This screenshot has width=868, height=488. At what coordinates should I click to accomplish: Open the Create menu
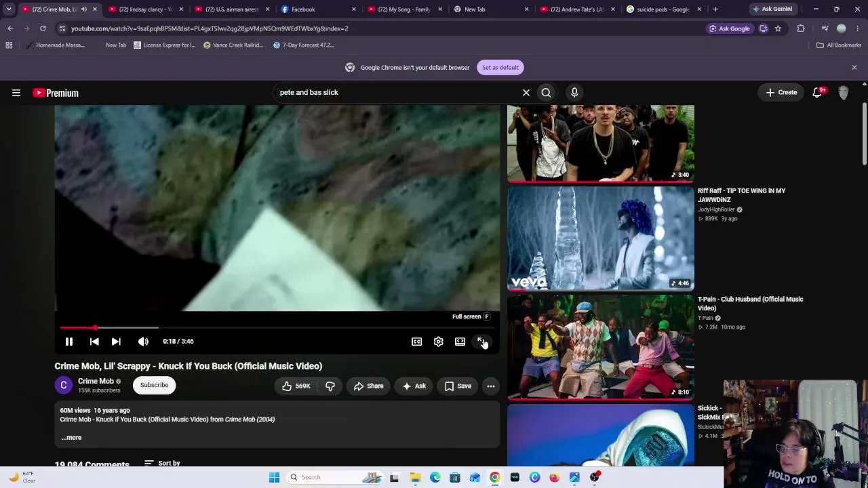click(x=782, y=92)
